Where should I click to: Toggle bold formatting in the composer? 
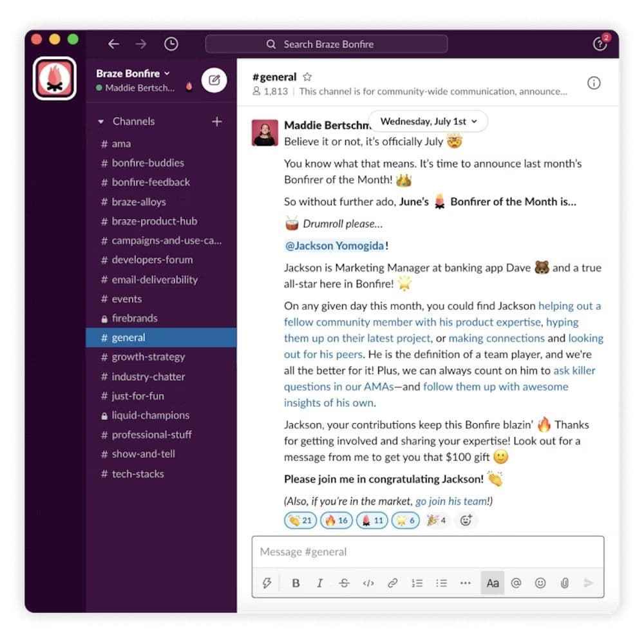(x=296, y=583)
